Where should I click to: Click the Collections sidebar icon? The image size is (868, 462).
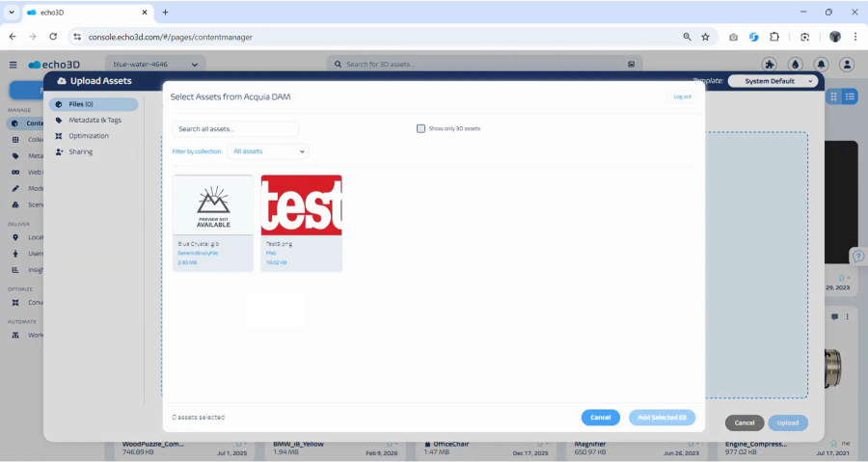point(15,140)
